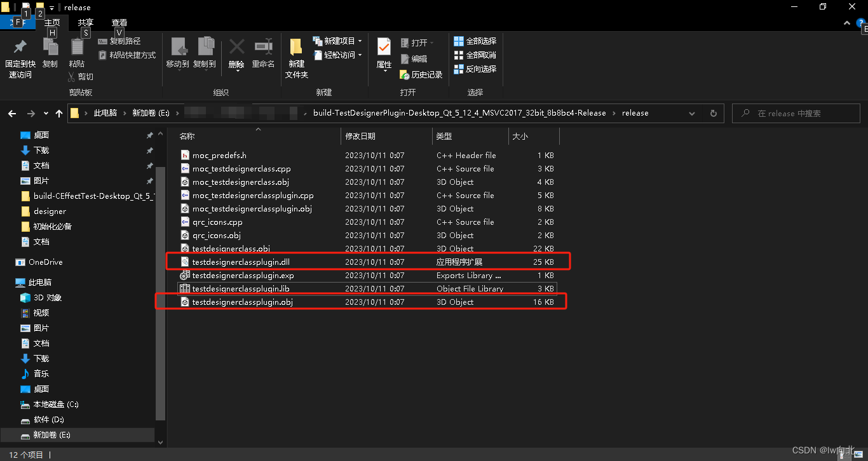Screen dimensions: 868x461
Task: Click the Music (音乐) note icon
Action: [x=25, y=374]
